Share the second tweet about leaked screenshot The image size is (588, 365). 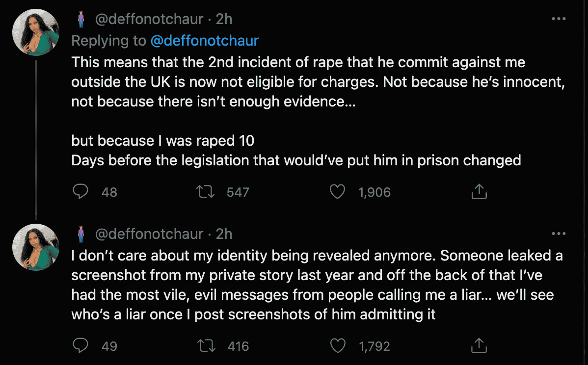pos(479,346)
